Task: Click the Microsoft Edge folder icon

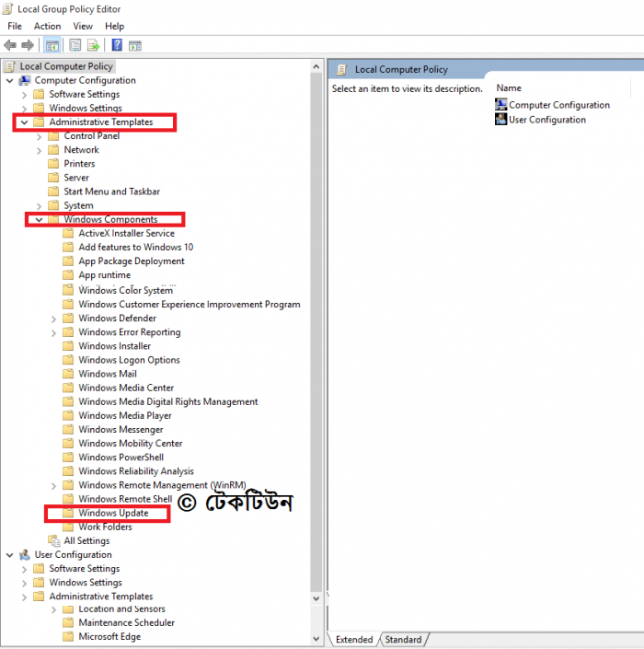Action: pos(68,636)
